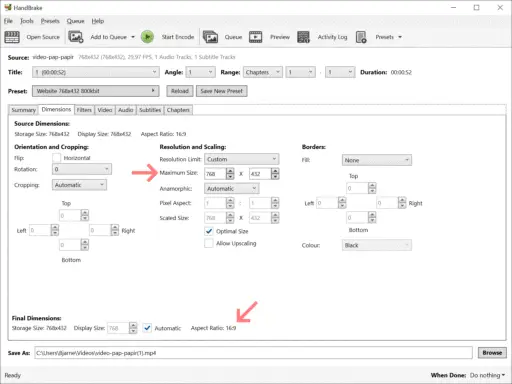Adjust the border Top stepper
This screenshot has height=384, width=512.
(x=372, y=188)
